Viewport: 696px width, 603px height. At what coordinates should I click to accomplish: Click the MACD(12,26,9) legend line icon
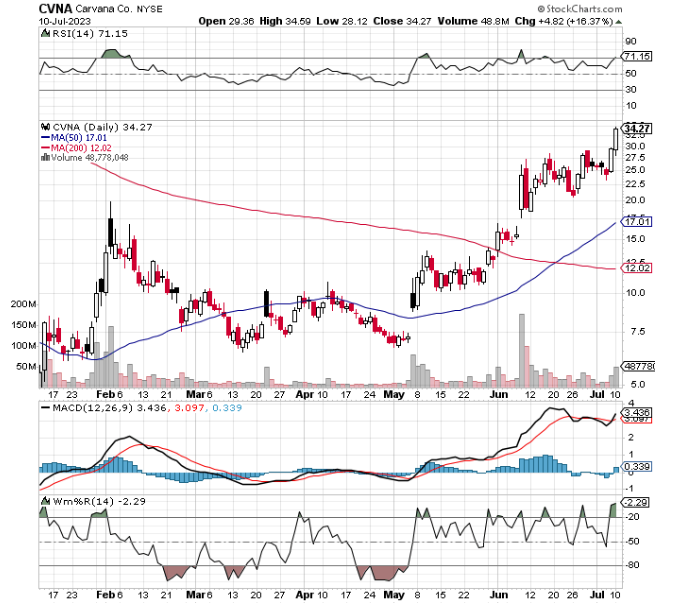[x=45, y=408]
